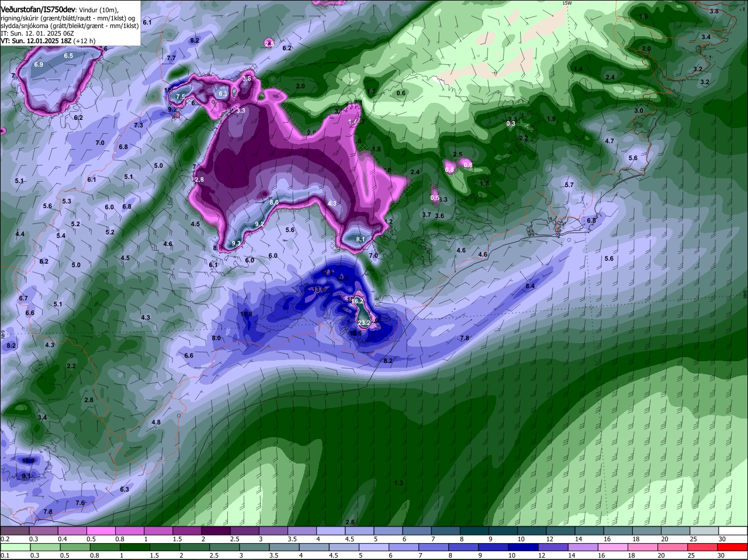This screenshot has width=748, height=560.
Task: Click the 'VT: Sun. 12.01.2025 18Z' valid time line
Action: coord(36,41)
